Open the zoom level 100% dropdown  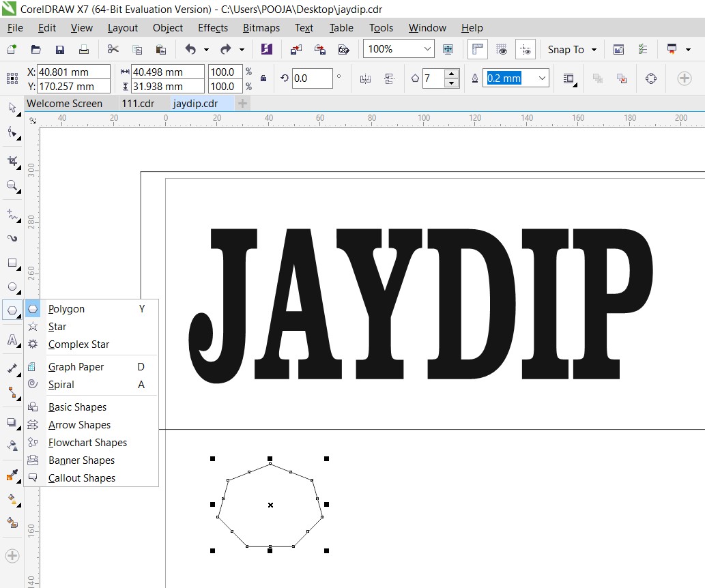[x=428, y=49]
